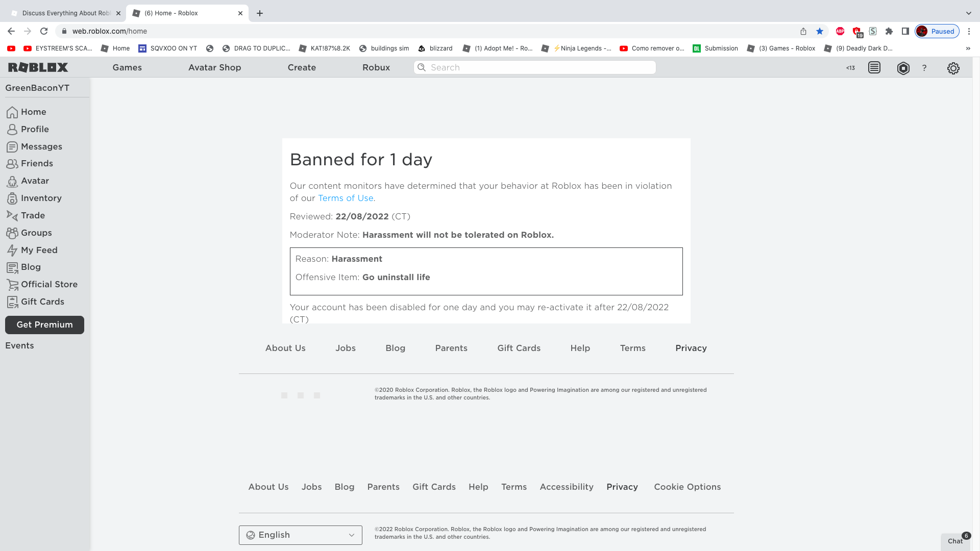Click the Terms of Use link
Image resolution: width=980 pixels, height=551 pixels.
[345, 198]
